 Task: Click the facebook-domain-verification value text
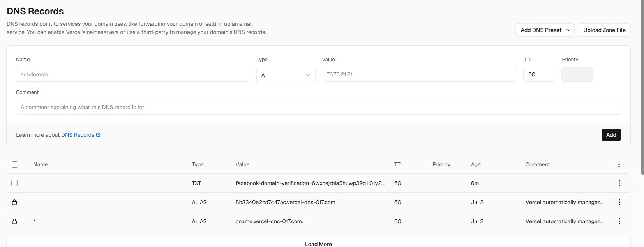point(310,183)
